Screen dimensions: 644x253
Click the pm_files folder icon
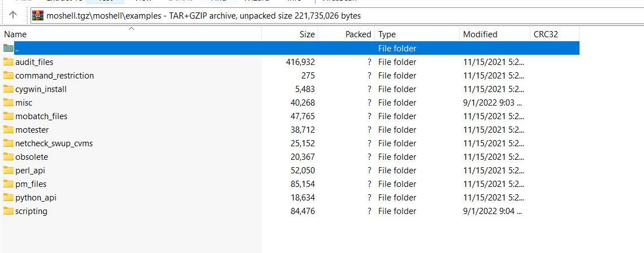8,184
